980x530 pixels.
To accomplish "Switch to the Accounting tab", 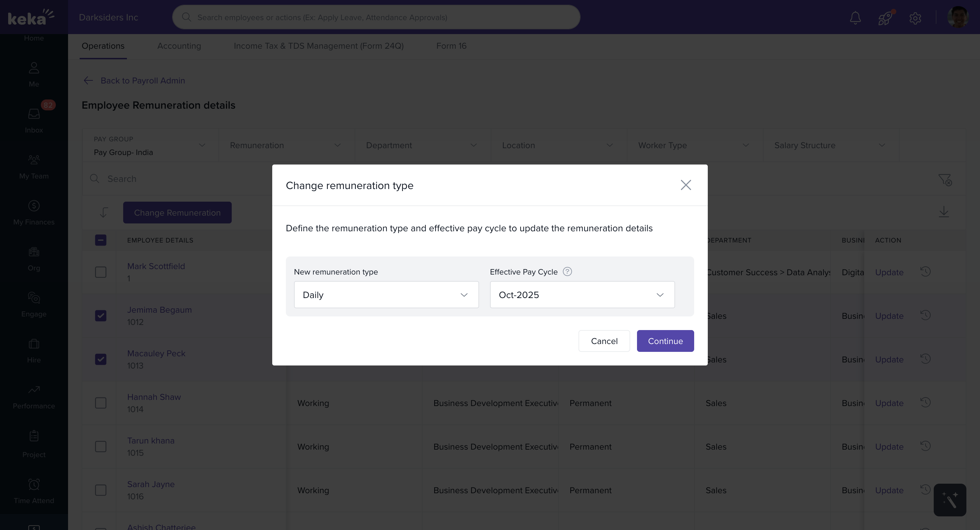I will [179, 46].
